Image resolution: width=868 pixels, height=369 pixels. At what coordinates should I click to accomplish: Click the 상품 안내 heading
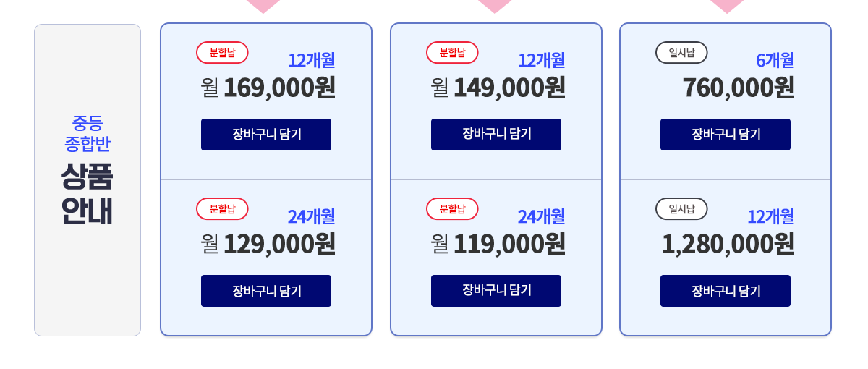pos(87,194)
